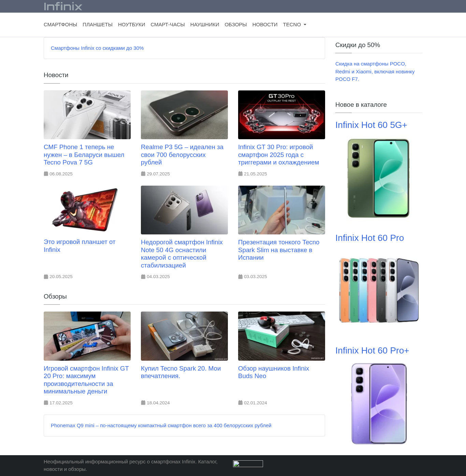Open Infinix GT 20 Pro review link
Viewport: 466px width, 476px height.
[86, 380]
